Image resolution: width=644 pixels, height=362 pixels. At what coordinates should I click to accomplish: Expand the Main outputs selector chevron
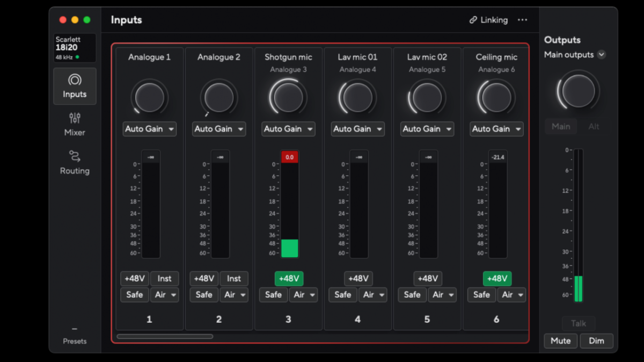tap(602, 55)
